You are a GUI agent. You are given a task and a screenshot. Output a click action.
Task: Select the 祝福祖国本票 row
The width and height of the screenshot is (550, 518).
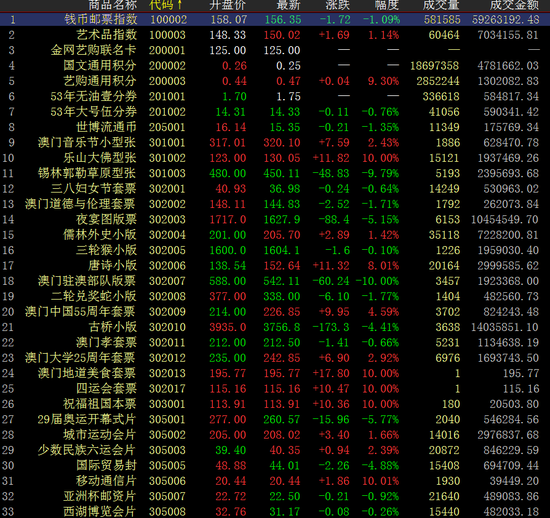pos(275,404)
